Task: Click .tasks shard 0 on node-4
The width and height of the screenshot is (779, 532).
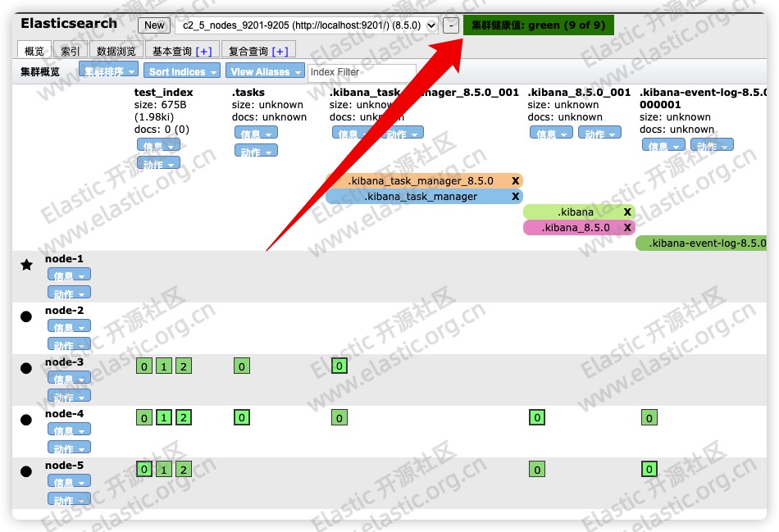Action: pos(241,418)
